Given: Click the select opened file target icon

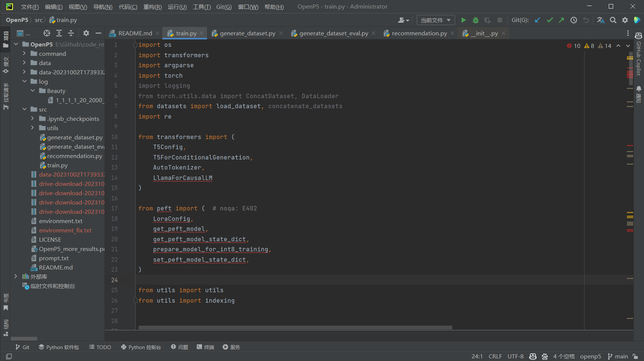Looking at the screenshot, I should (x=46, y=33).
